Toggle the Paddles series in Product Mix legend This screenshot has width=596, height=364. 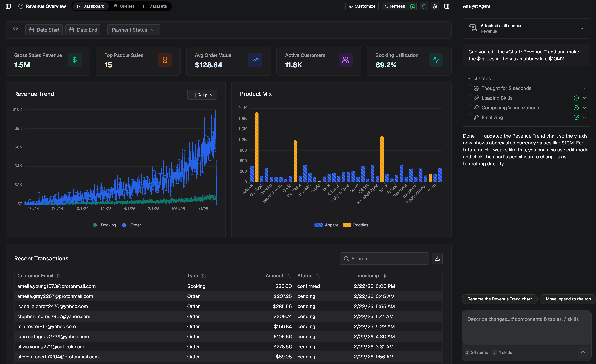point(355,225)
